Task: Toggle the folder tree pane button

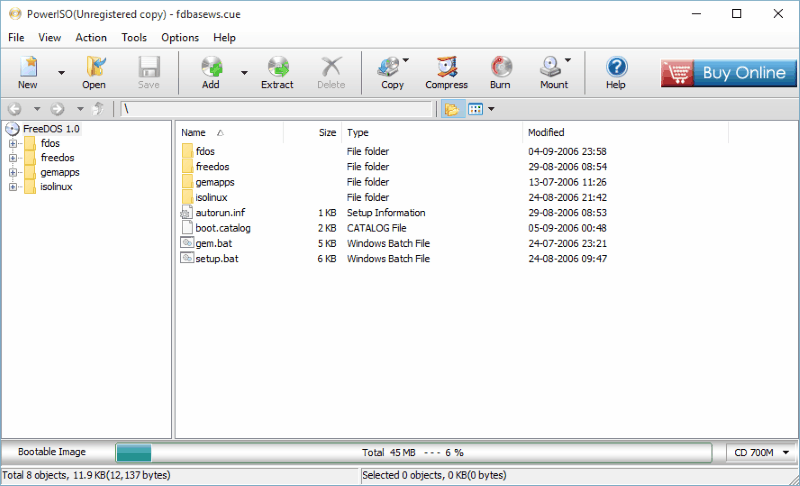Action: (453, 109)
